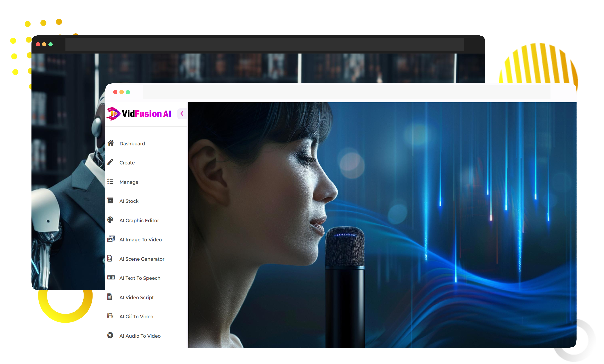The height and width of the screenshot is (364, 604).
Task: Open AI Image To Video
Action: 140,240
